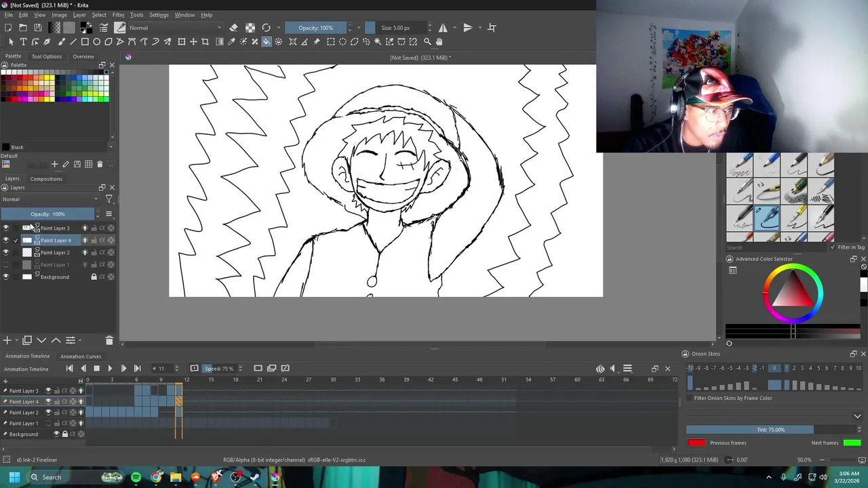The height and width of the screenshot is (488, 868).
Task: Switch to the Animation Curves tab
Action: (81, 357)
